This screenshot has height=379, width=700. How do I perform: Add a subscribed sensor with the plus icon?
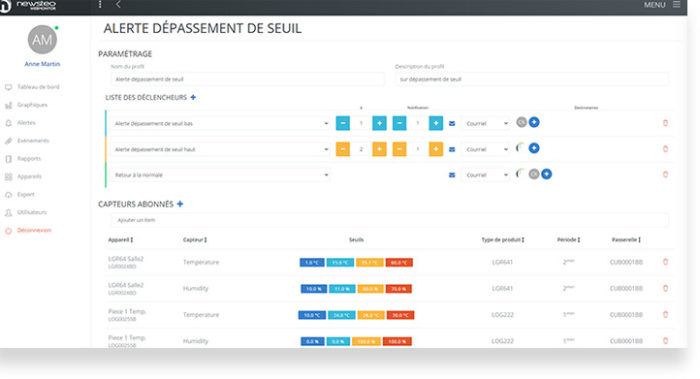click(180, 204)
